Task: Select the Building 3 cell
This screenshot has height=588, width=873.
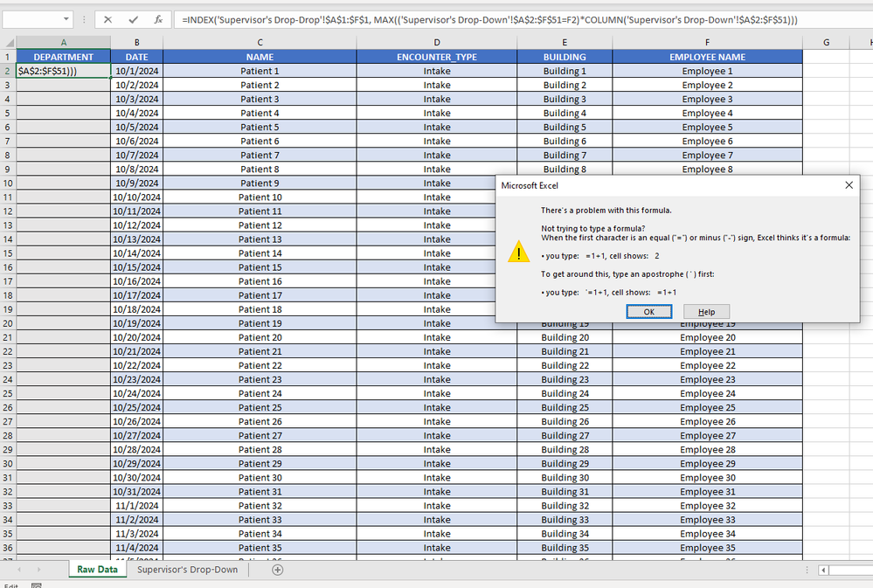Action: (565, 99)
